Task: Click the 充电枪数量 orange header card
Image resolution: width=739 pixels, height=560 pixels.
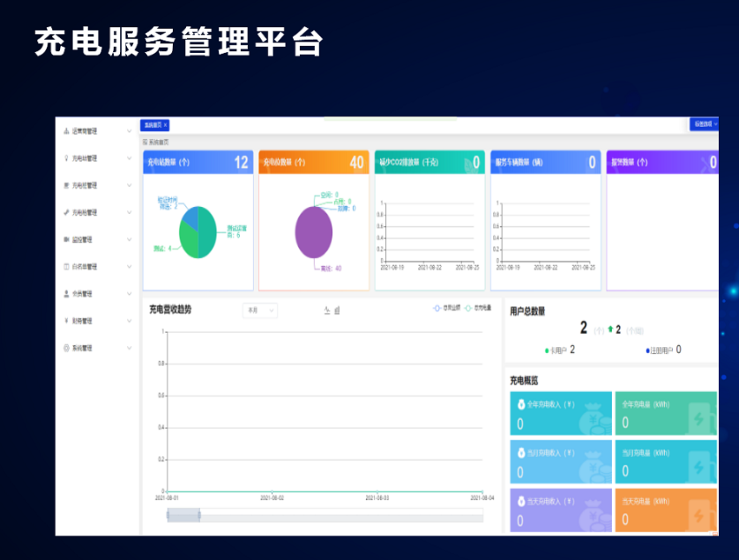Action: coord(314,162)
